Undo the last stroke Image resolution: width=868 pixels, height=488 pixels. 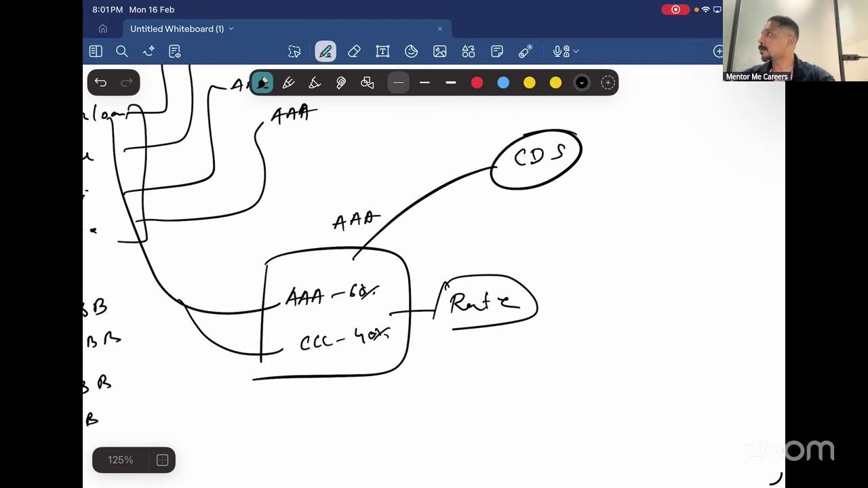(100, 83)
